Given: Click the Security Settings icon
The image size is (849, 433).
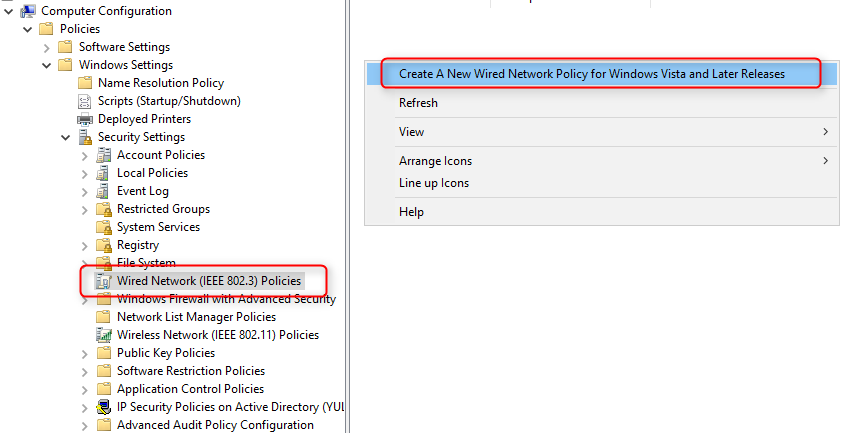Looking at the screenshot, I should click(85, 137).
